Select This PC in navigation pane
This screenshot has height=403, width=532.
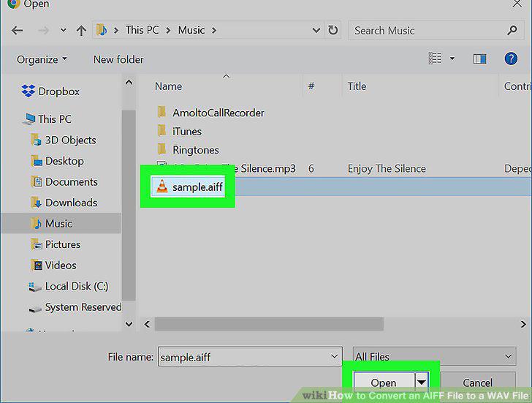[x=47, y=119]
